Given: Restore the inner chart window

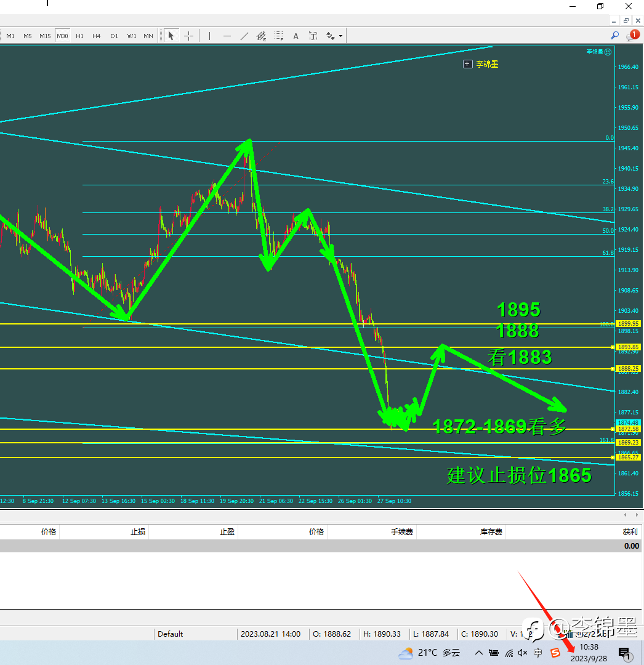Looking at the screenshot, I should point(626,20).
